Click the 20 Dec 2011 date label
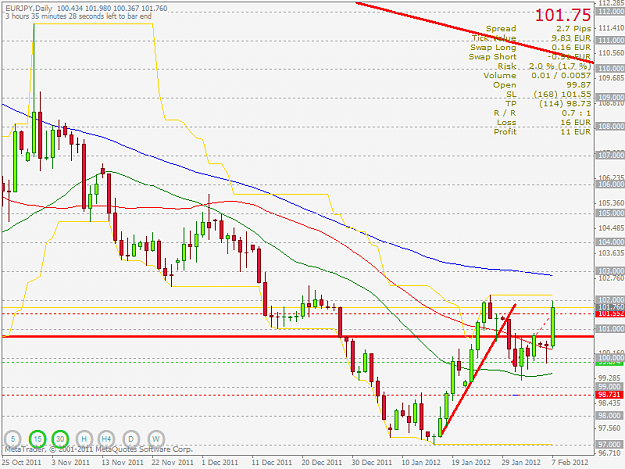625x469 pixels. pyautogui.click(x=322, y=462)
